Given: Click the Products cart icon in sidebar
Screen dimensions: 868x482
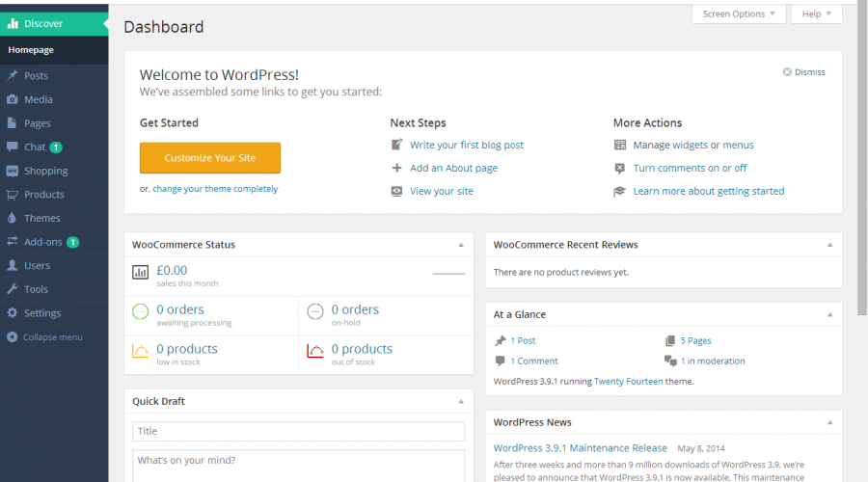Looking at the screenshot, I should [x=13, y=195].
